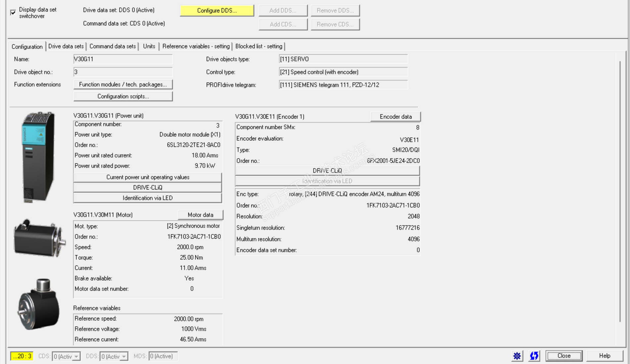Click DRIVE-CLiQ button under Power unit
This screenshot has width=630, height=364.
(x=148, y=187)
